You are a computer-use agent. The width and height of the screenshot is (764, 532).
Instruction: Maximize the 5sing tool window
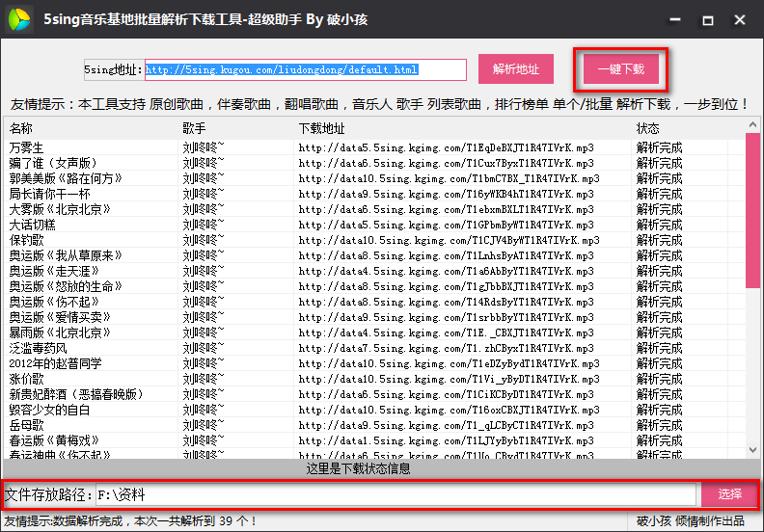707,19
